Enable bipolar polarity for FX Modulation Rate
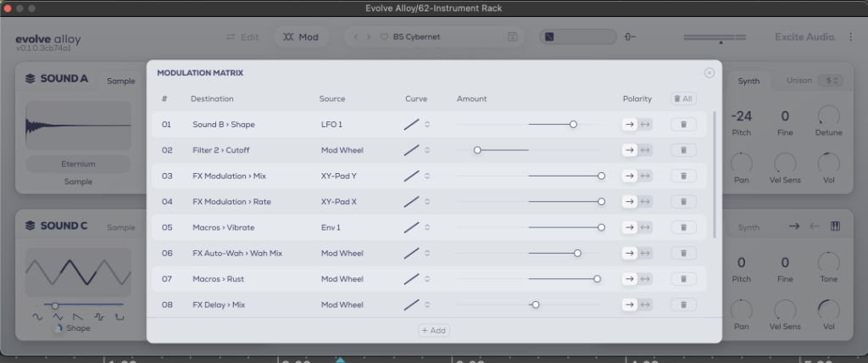Viewport: 868px width, 363px height. (x=646, y=202)
